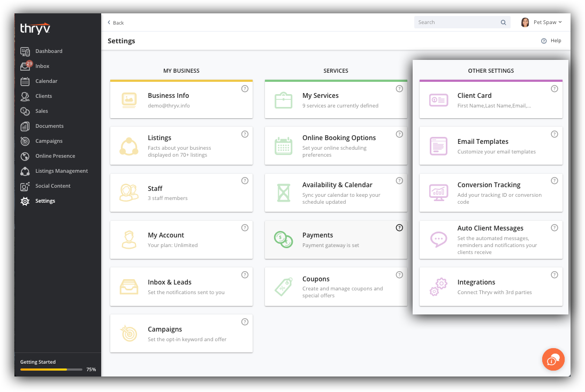Click the Online Booking Options calendar icon

[x=284, y=146]
